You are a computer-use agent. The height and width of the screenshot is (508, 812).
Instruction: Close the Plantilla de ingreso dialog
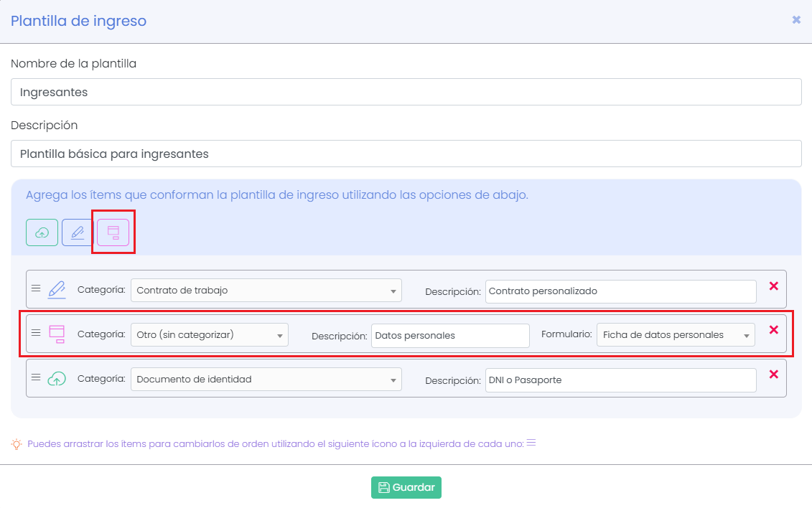pyautogui.click(x=796, y=20)
